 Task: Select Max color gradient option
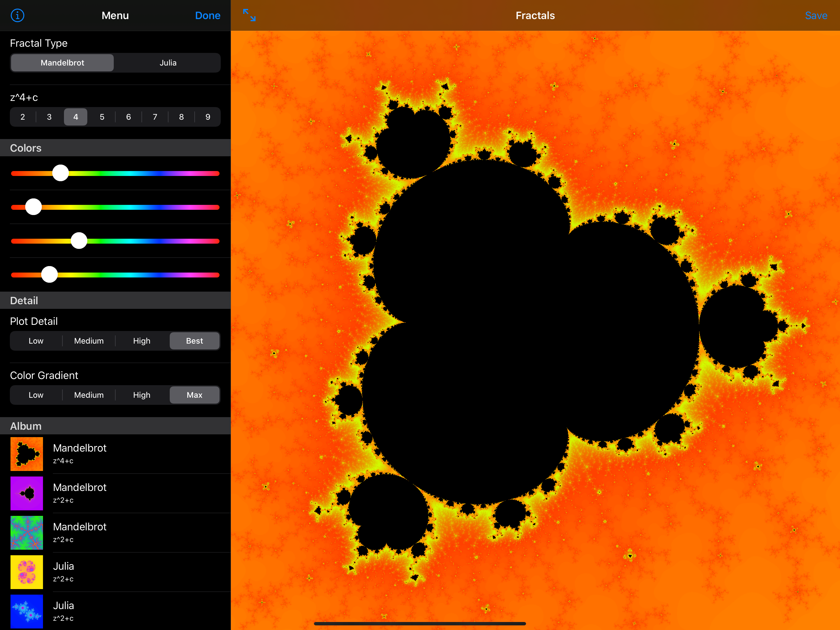(x=194, y=395)
